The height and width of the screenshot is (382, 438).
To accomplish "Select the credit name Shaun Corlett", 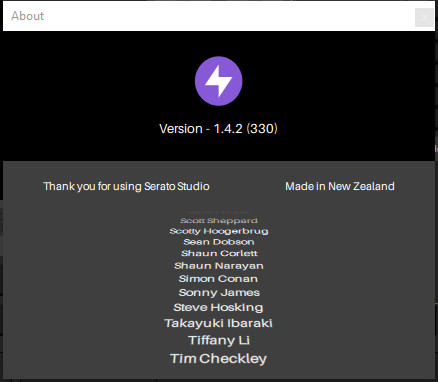I will click(219, 253).
